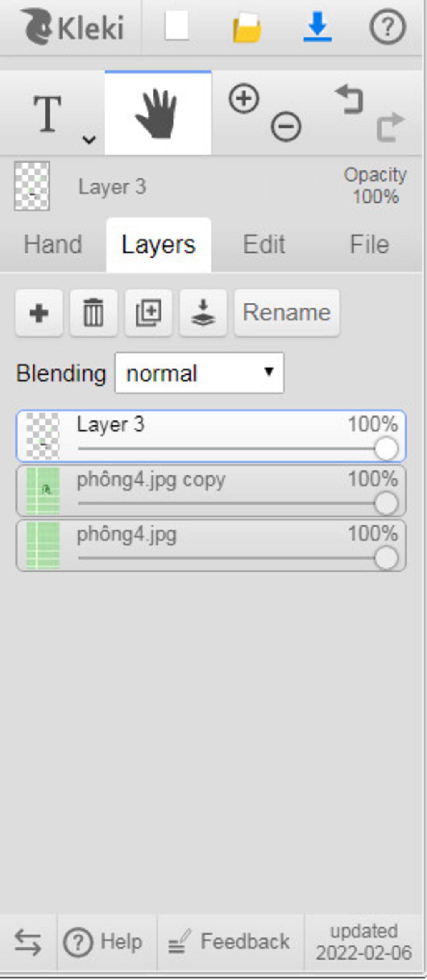Viewport: 427px width, 980px height.
Task: Zoom in with the plus magnifier
Action: click(244, 99)
